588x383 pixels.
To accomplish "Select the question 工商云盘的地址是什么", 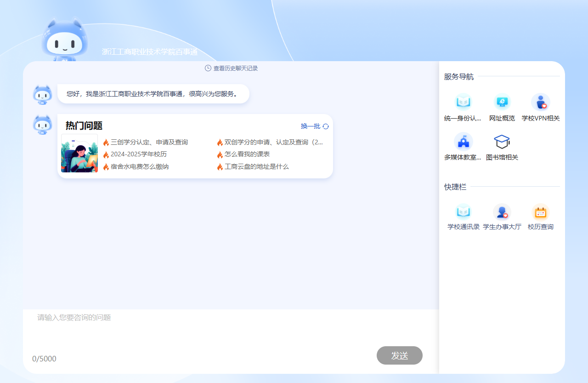I will [257, 166].
